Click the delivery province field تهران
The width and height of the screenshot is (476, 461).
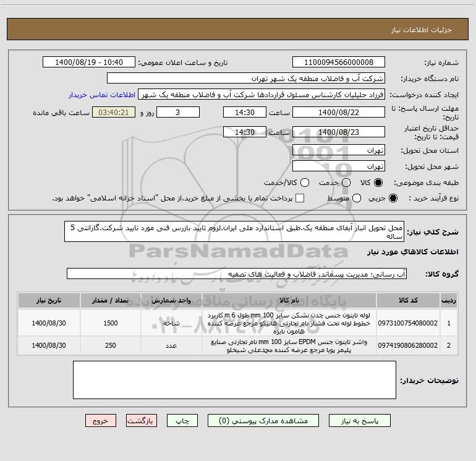[x=339, y=150]
